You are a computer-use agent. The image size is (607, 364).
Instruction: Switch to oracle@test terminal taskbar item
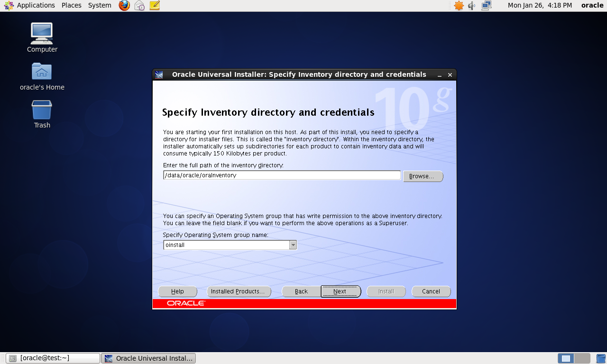click(53, 358)
